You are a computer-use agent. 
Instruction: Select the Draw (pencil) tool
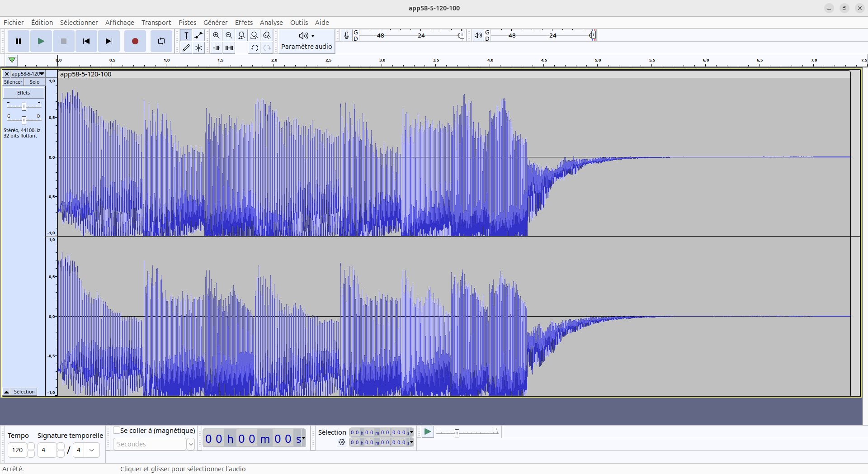tap(186, 47)
